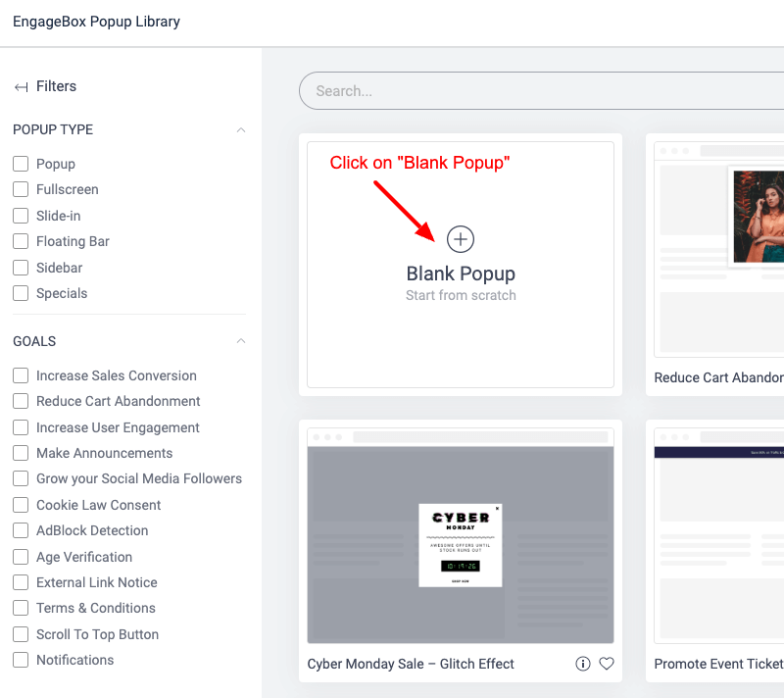The image size is (784, 698).
Task: Collapse the GOALS section chevron
Action: [x=241, y=341]
